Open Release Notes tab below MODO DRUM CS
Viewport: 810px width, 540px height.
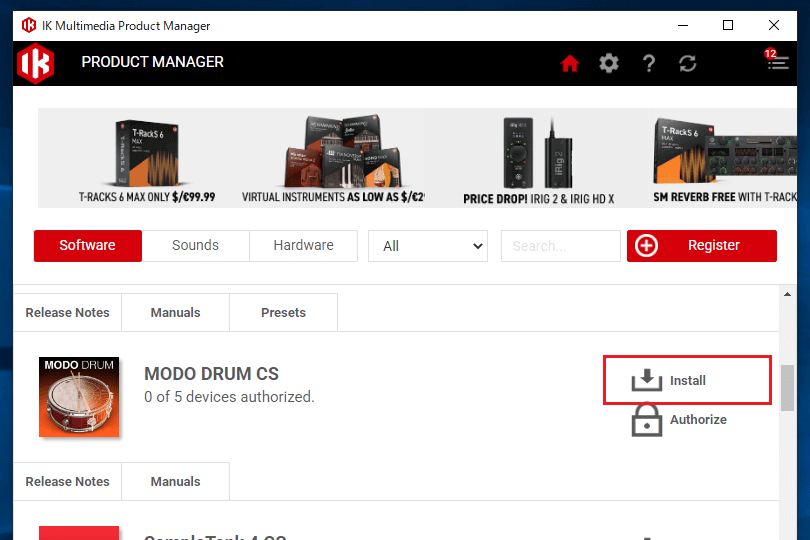[68, 482]
